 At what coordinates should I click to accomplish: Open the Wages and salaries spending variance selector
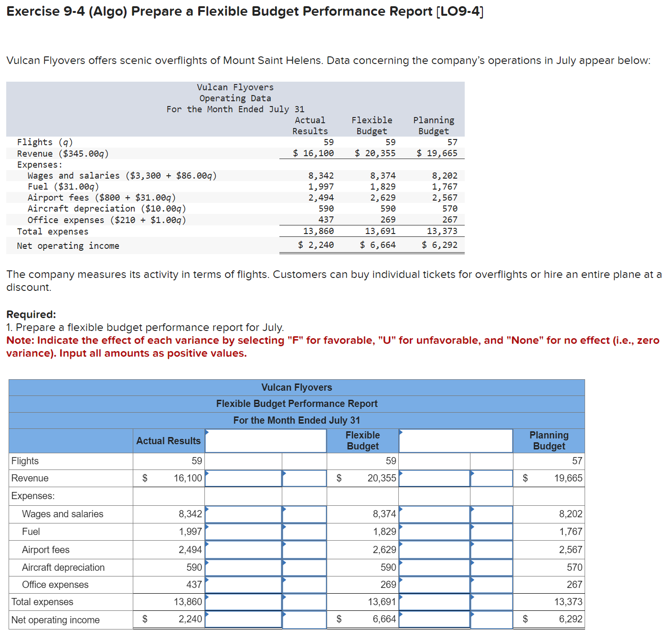[304, 514]
